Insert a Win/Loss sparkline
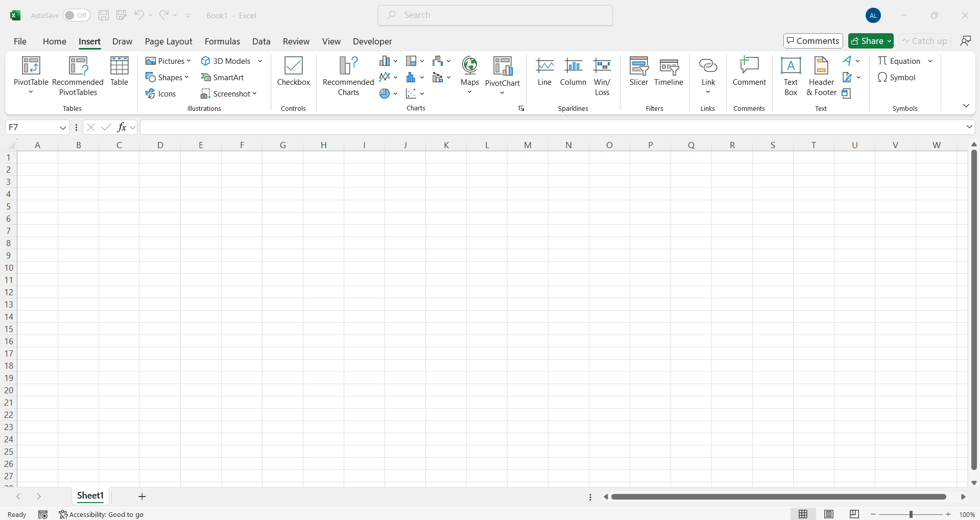The height and width of the screenshot is (520, 980). 602,76
